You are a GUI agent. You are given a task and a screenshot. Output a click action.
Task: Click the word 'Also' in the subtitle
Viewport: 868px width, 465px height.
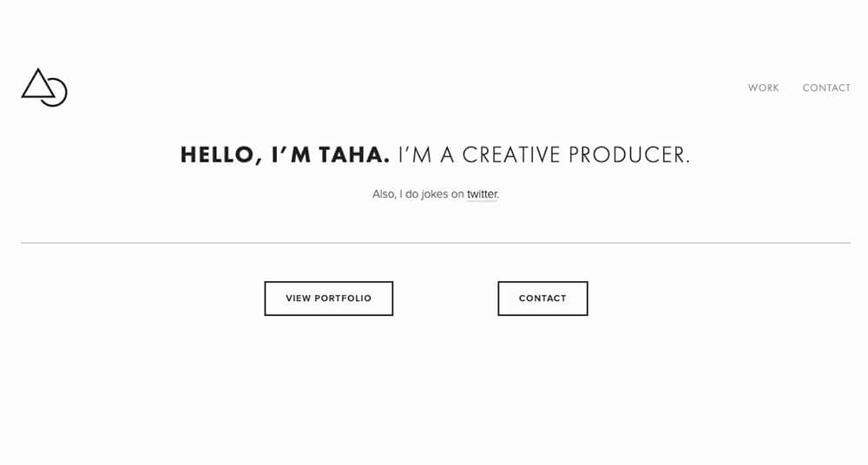click(x=384, y=194)
